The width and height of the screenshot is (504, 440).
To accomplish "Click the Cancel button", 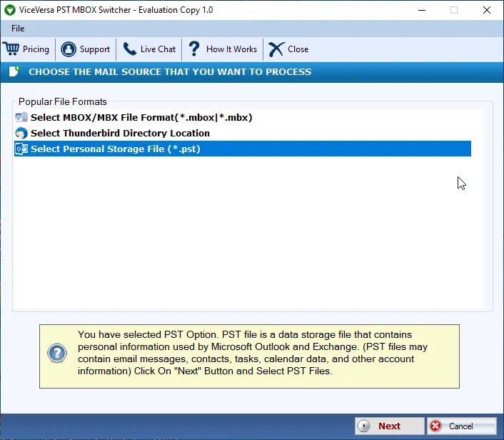I will click(x=462, y=426).
